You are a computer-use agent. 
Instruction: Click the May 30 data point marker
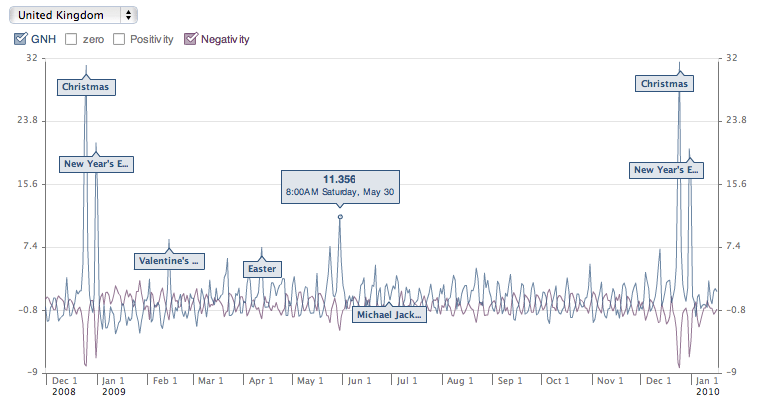click(340, 216)
